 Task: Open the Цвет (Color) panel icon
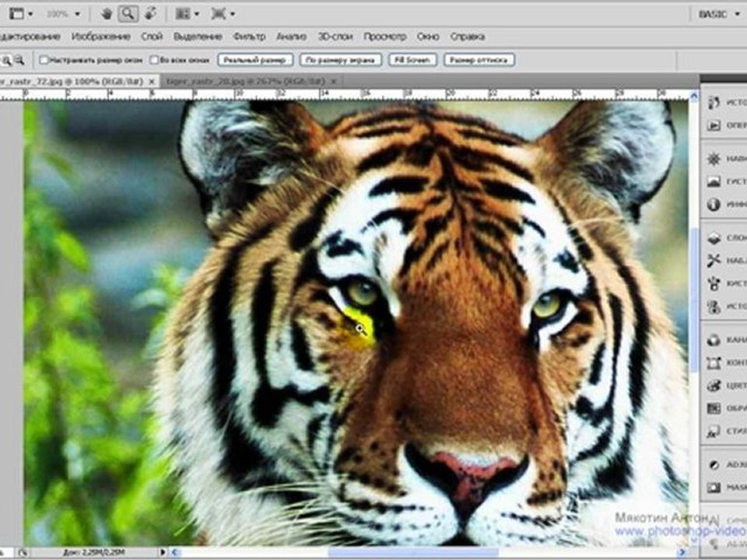[x=714, y=386]
